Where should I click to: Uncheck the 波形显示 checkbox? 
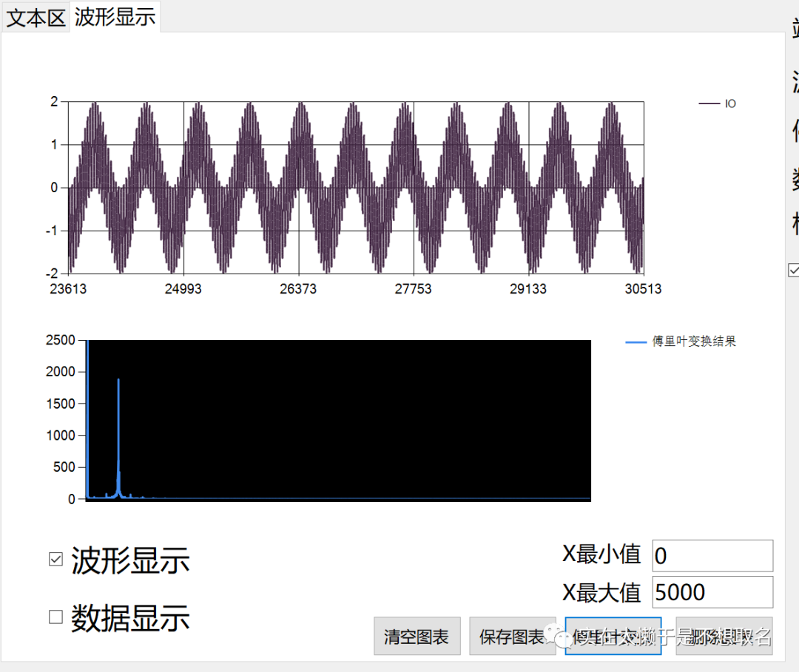[x=55, y=560]
